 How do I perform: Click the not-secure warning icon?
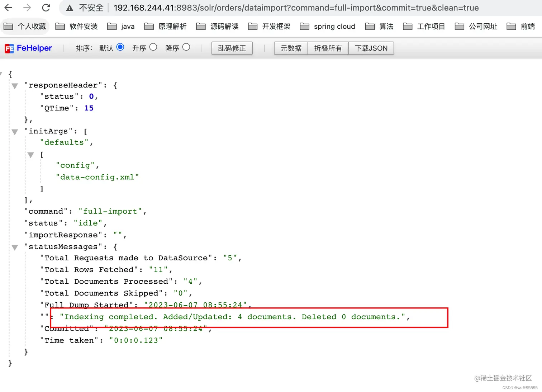tap(70, 8)
